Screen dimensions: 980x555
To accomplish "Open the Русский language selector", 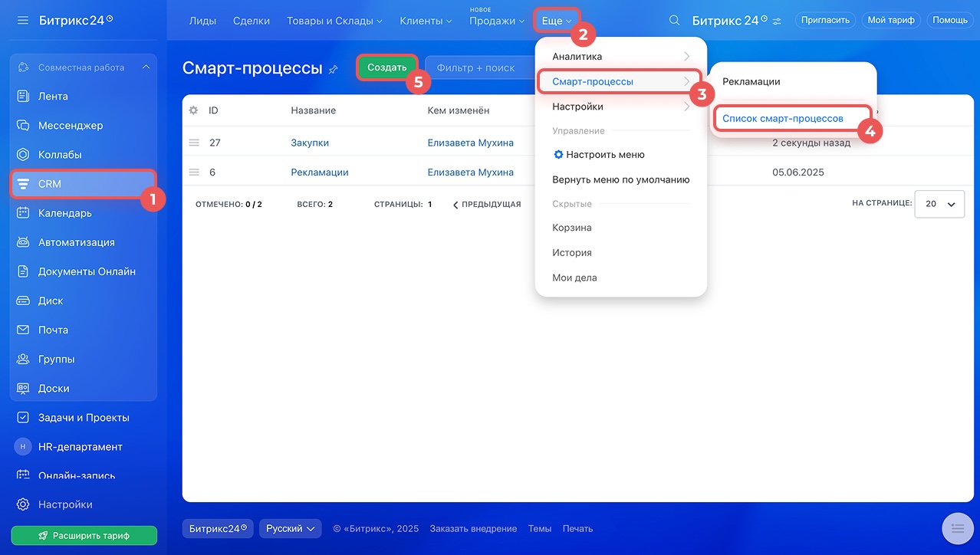I will click(291, 528).
